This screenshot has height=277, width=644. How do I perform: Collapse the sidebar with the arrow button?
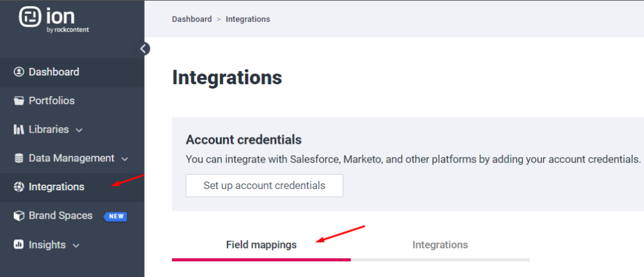point(145,48)
